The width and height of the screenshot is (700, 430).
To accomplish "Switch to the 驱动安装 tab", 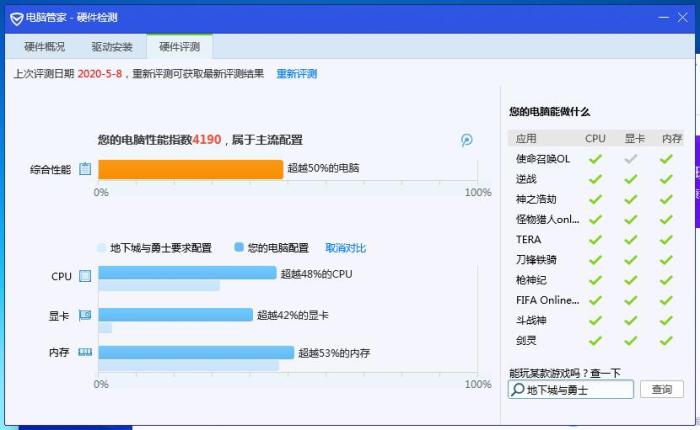I will [x=112, y=47].
